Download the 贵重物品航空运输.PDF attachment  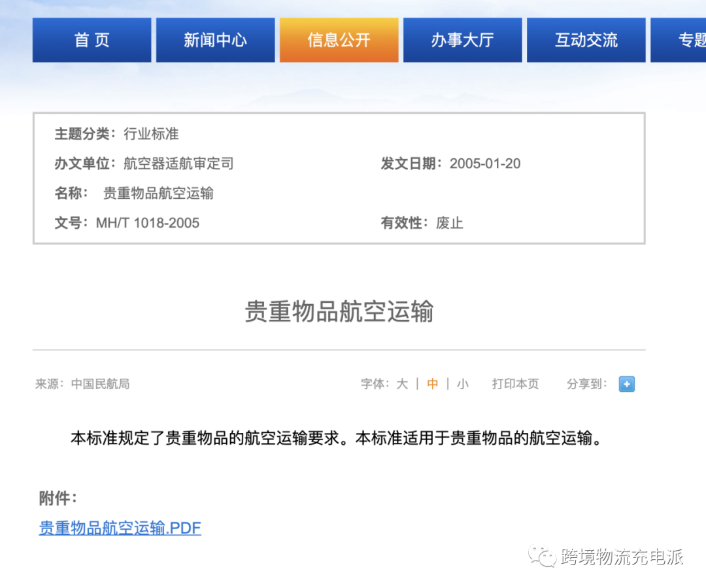119,528
